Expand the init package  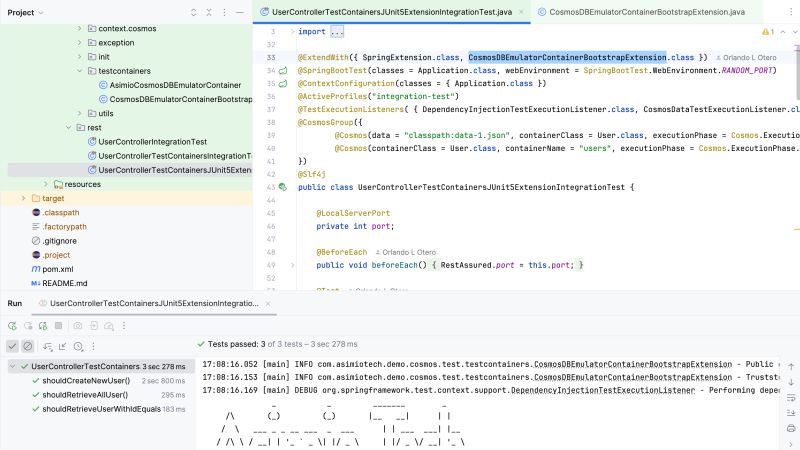[80, 57]
